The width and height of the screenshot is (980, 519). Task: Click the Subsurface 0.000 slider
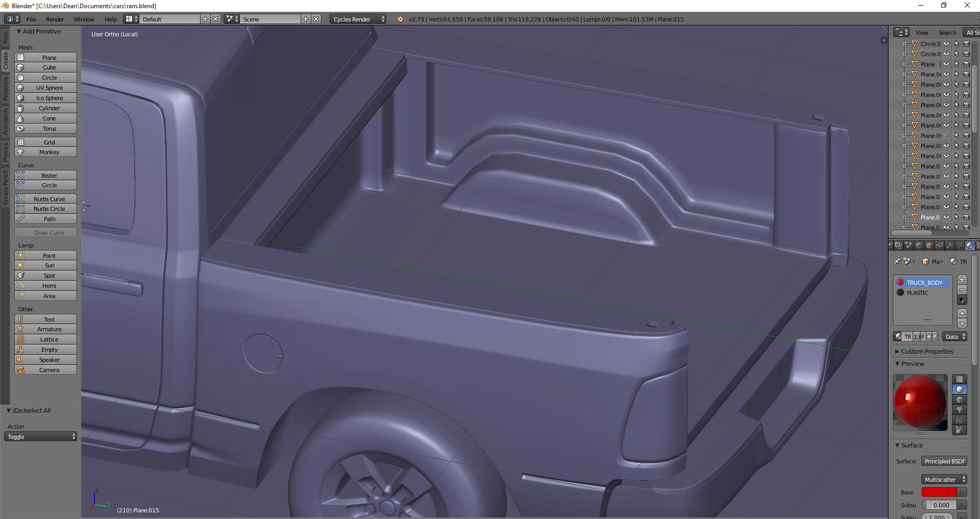coord(939,505)
